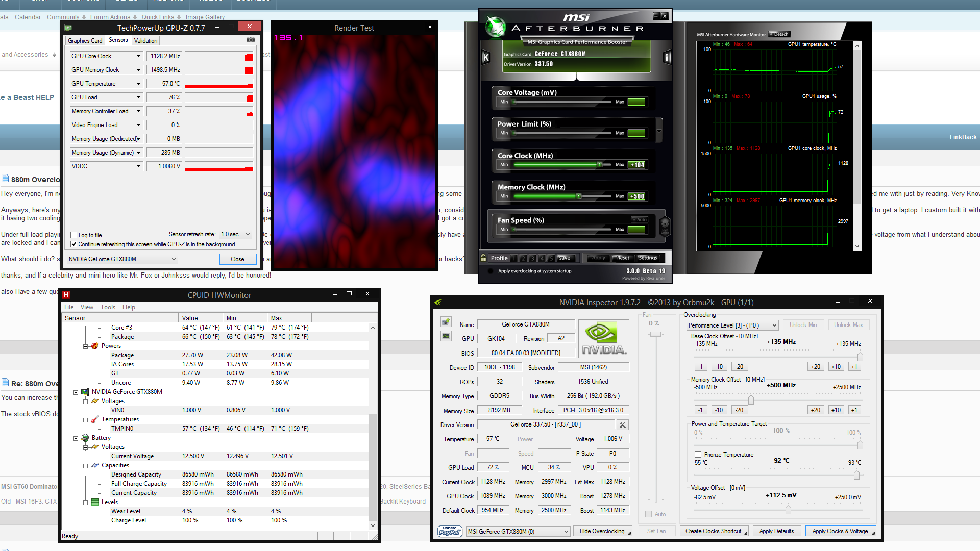Click the Voltage Offset slider in Inspector
980x551 pixels.
(x=788, y=509)
